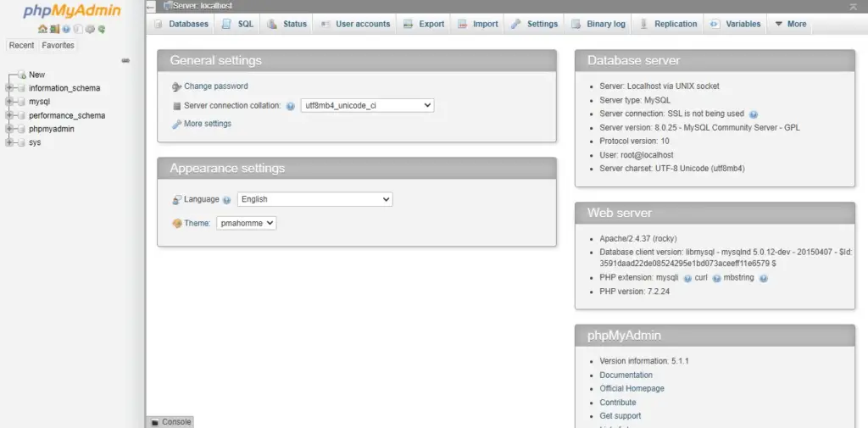Open the Console panel at bottom
This screenshot has width=868, height=428.
pyautogui.click(x=170, y=422)
